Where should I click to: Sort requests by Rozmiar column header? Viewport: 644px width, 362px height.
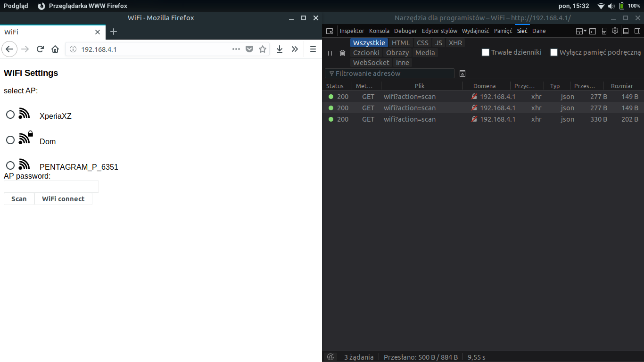622,86
